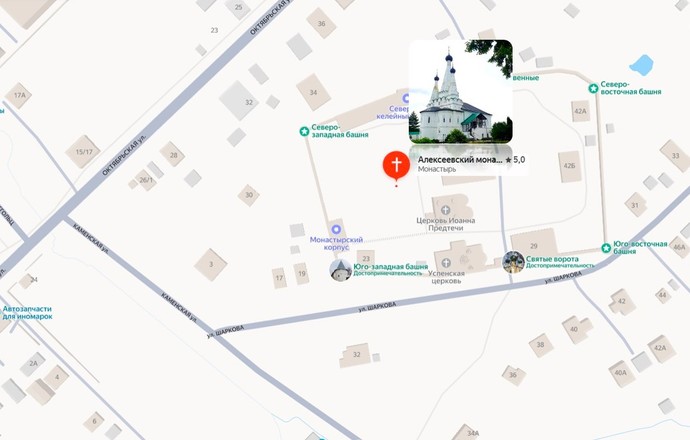The height and width of the screenshot is (440, 690).
Task: Click the Северный келейный корпус marker
Action: (x=405, y=98)
